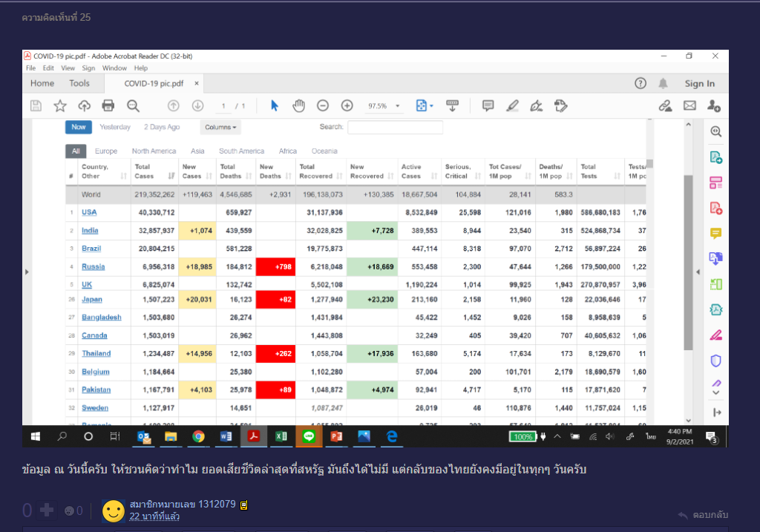The width and height of the screenshot is (760, 532).
Task: Click the page number input box
Action: (x=223, y=105)
